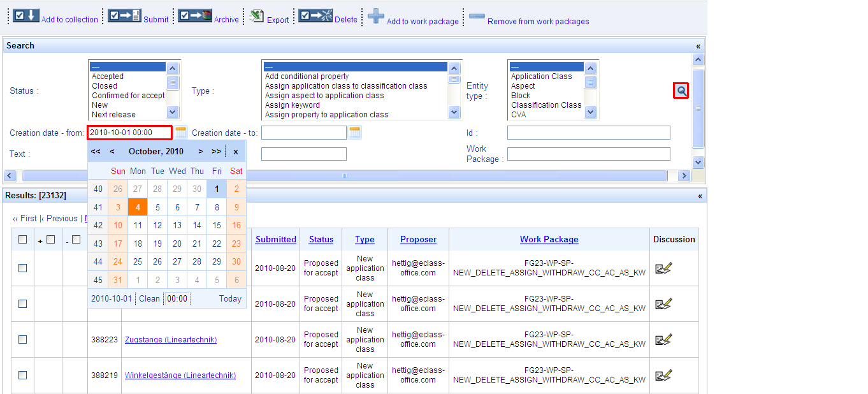Click the search panel horizontal scrollbar
The width and height of the screenshot is (868, 394).
(344, 176)
